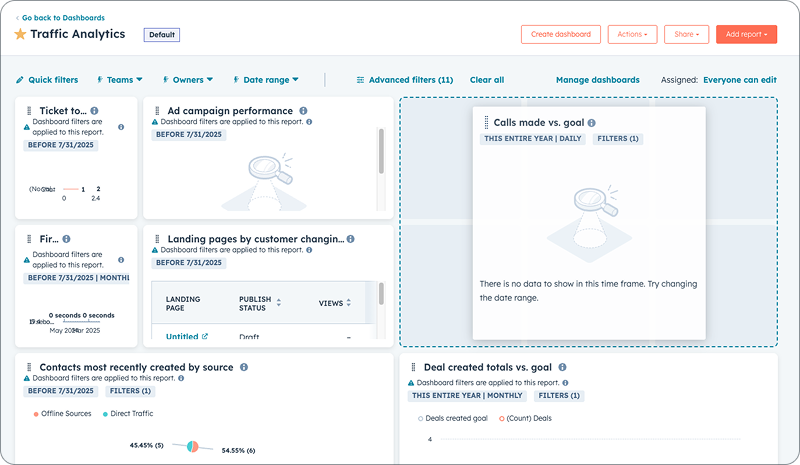Open the Teams filter dropdown
This screenshot has height=465, width=800.
120,80
